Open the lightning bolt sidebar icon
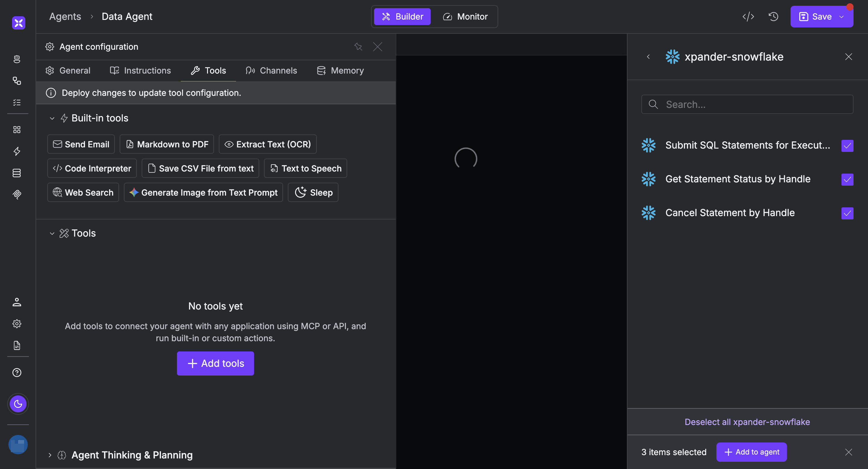Image resolution: width=868 pixels, height=469 pixels. coord(17,151)
